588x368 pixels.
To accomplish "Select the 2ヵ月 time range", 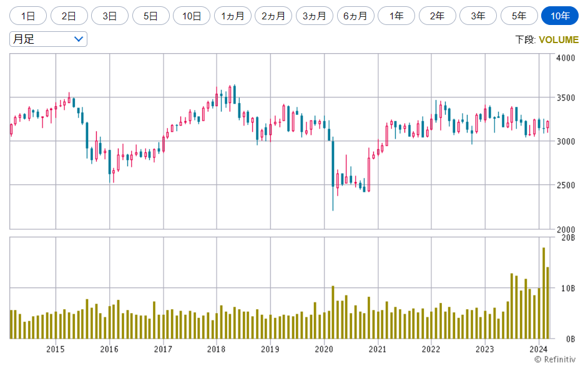I will click(273, 16).
